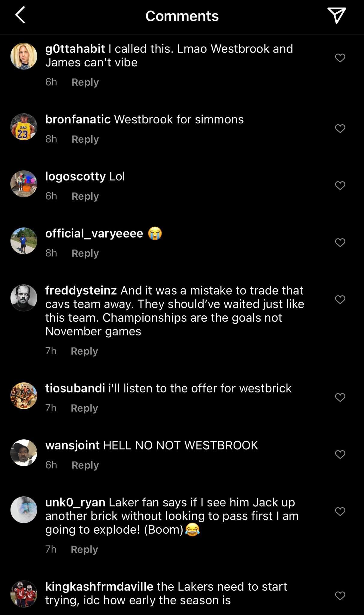Viewport: 364px width, 615px height.
Task: Reply to unk0_ryan's comment
Action: (84, 549)
